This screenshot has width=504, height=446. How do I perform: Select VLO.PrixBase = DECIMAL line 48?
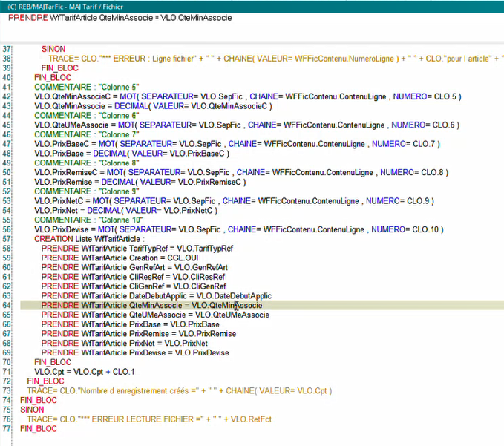point(132,154)
